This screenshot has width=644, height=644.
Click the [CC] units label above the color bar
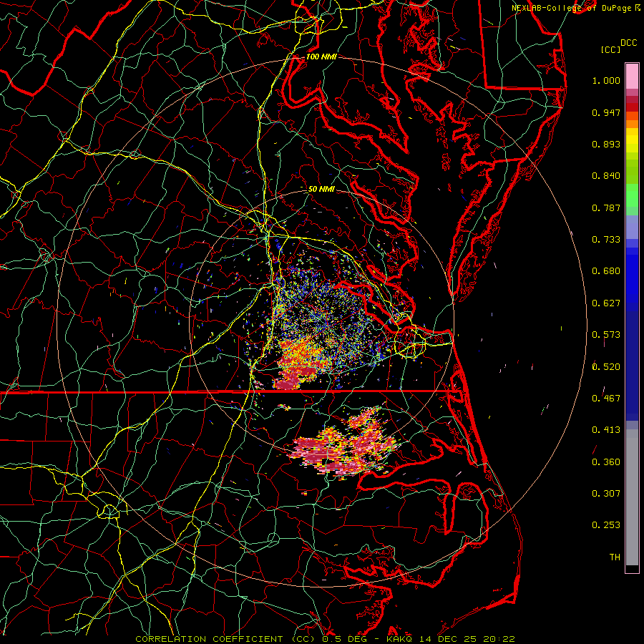pyautogui.click(x=610, y=49)
